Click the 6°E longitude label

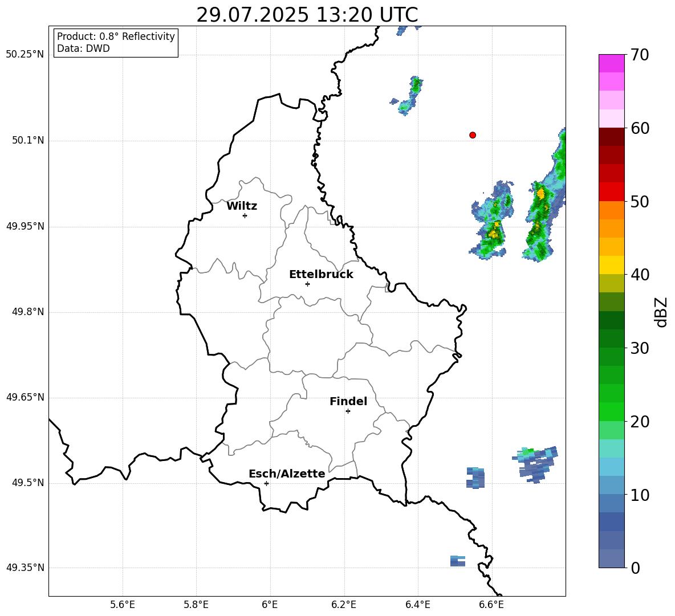tap(270, 605)
